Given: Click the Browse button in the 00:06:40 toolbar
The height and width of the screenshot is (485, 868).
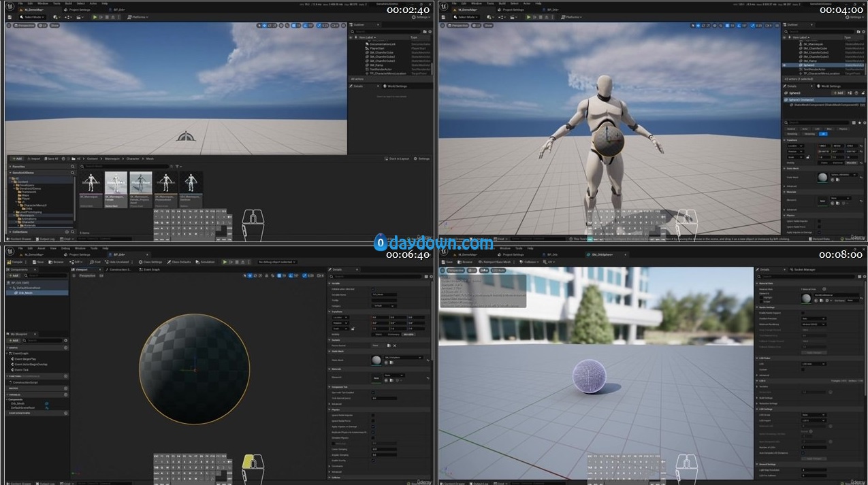Looking at the screenshot, I should [x=56, y=262].
